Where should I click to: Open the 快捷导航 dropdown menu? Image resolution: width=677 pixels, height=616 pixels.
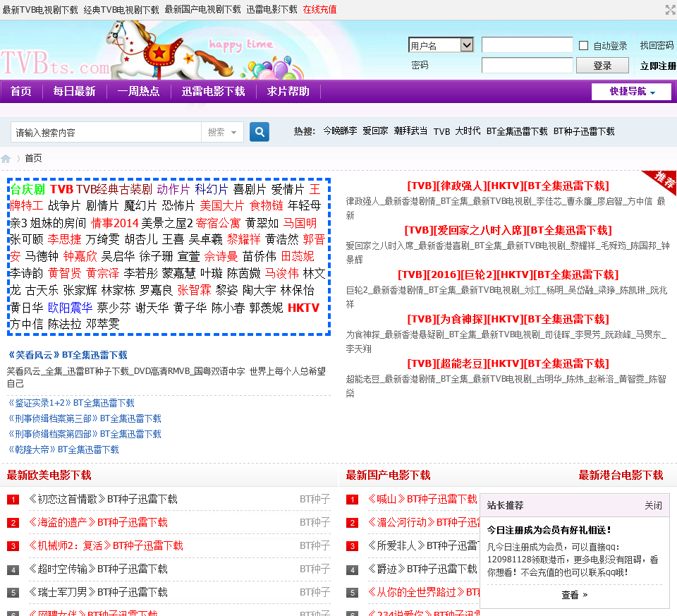(631, 92)
